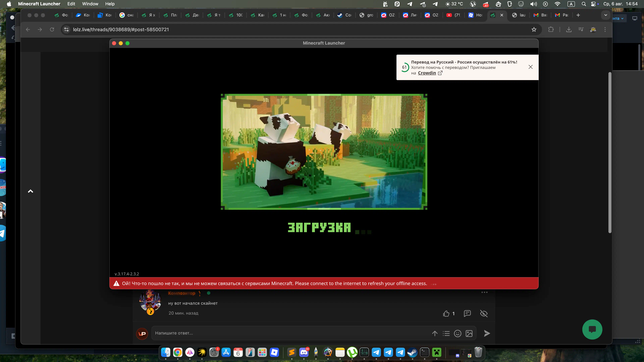
Task: Open the Window menu in menu bar
Action: 90,4
